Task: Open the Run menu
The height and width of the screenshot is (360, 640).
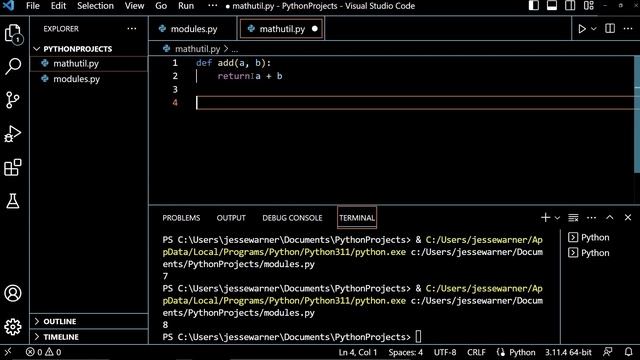Action: point(186,6)
